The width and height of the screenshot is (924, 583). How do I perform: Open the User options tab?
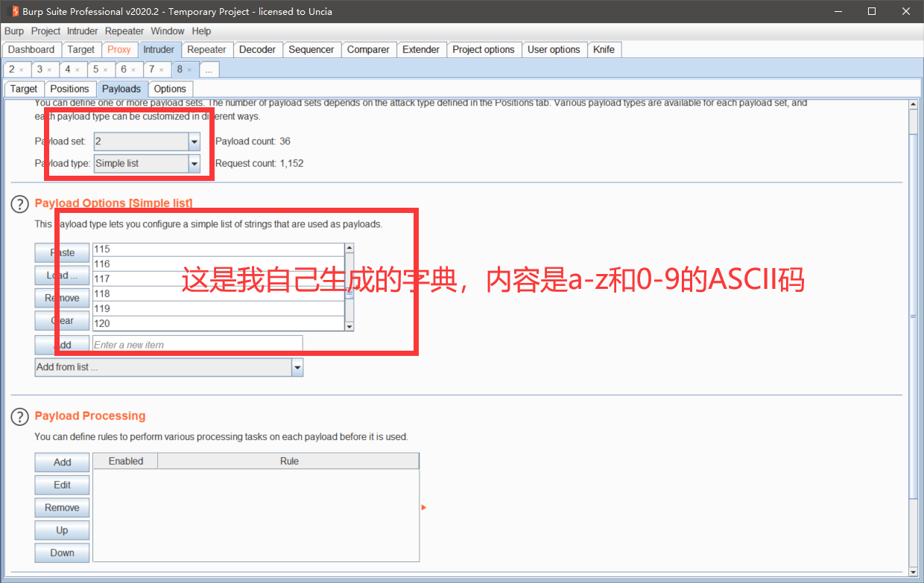coord(554,49)
